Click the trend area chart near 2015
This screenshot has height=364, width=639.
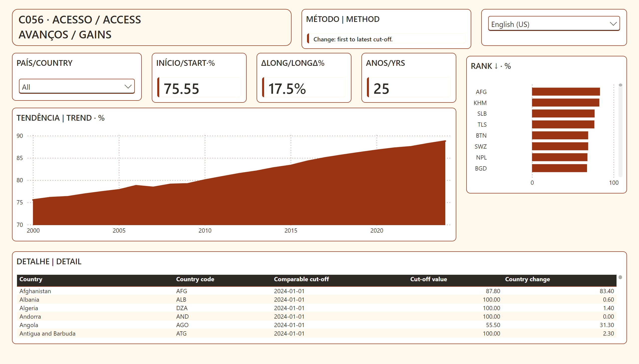pyautogui.click(x=291, y=195)
